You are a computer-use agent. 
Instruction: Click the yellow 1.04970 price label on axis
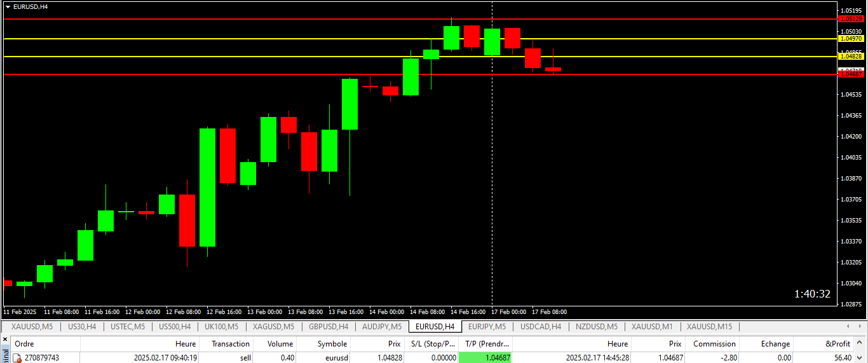[851, 39]
